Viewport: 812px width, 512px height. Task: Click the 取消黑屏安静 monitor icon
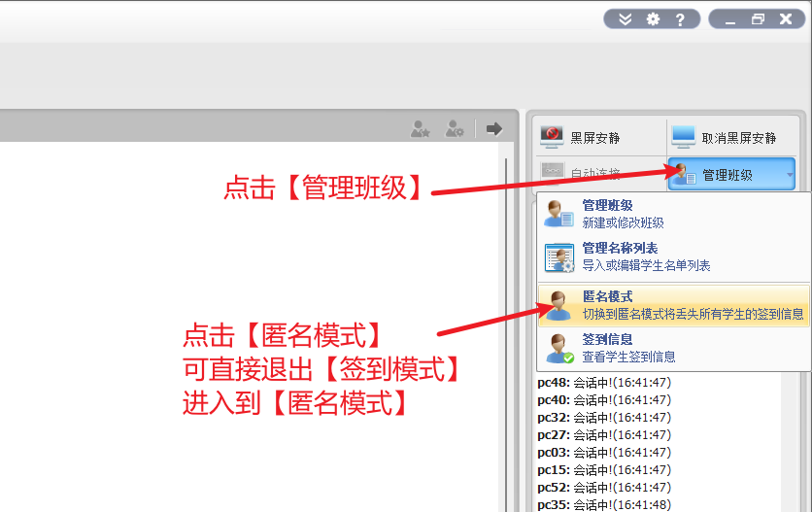[x=683, y=136]
